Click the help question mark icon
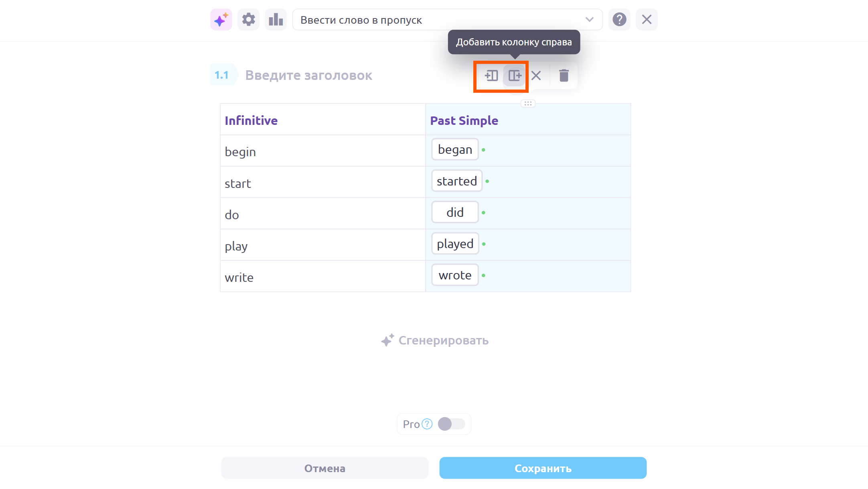 619,20
